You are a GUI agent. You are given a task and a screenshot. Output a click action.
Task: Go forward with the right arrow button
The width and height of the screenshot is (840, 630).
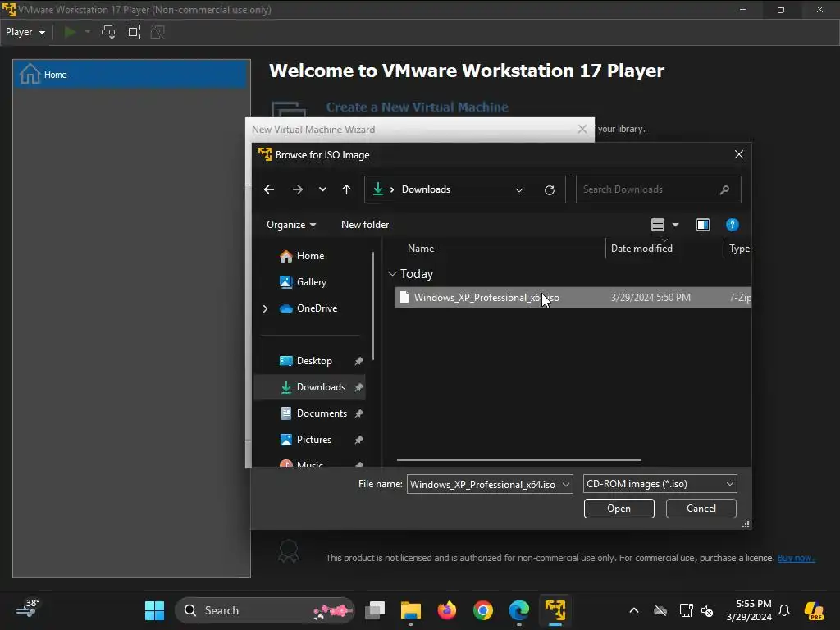297,189
